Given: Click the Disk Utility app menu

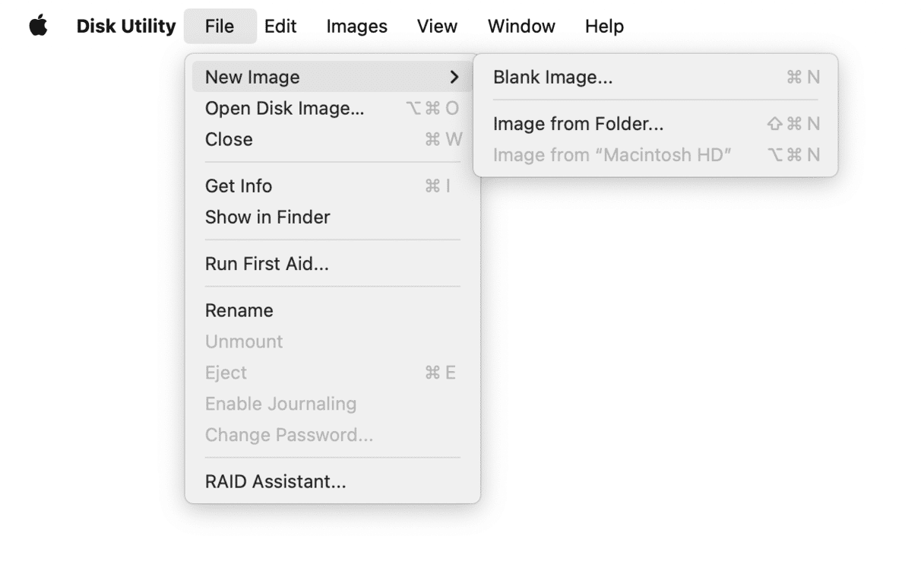Looking at the screenshot, I should coord(125,26).
